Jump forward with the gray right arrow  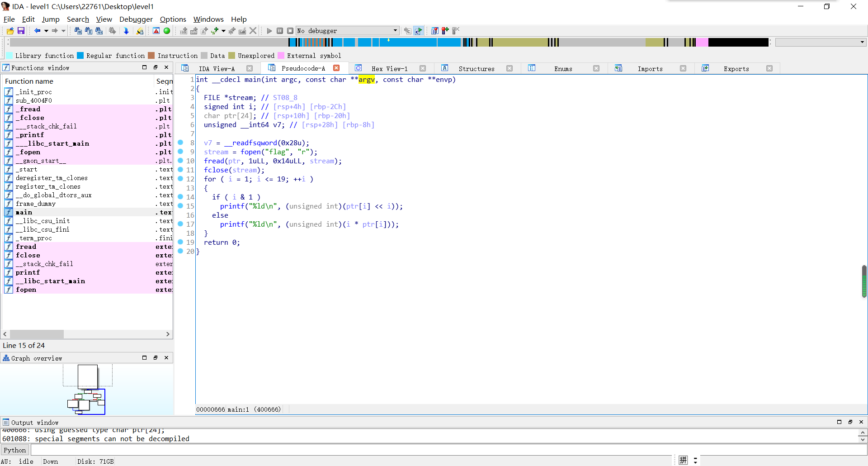(55, 31)
